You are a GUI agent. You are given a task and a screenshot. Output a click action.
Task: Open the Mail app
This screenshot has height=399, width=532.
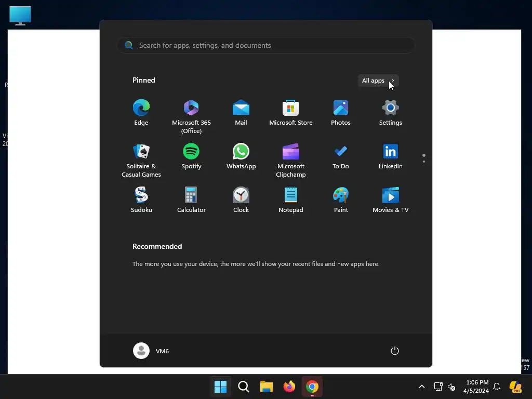241,113
